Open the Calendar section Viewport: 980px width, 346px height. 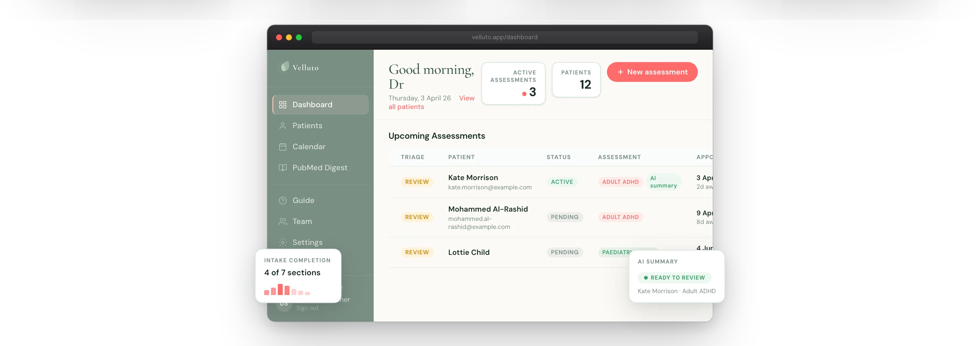point(321,147)
